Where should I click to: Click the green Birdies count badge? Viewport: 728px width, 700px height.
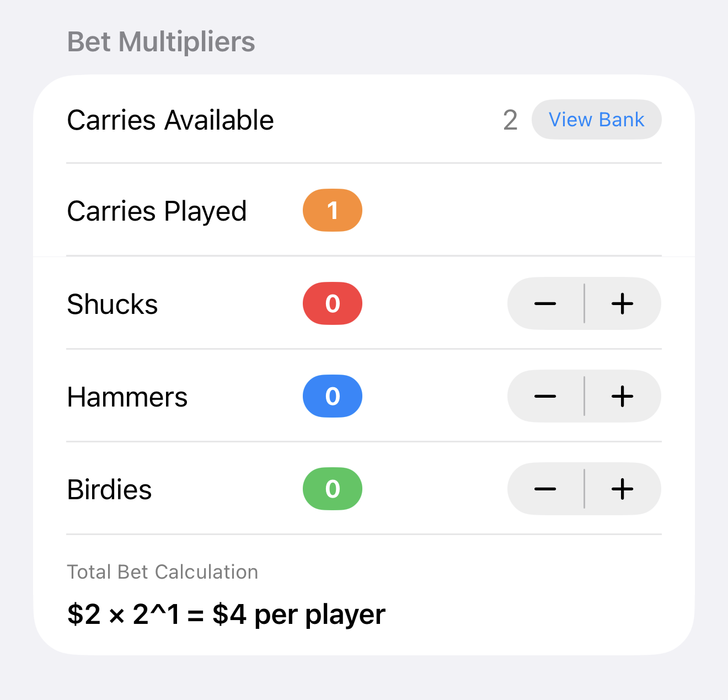(332, 489)
